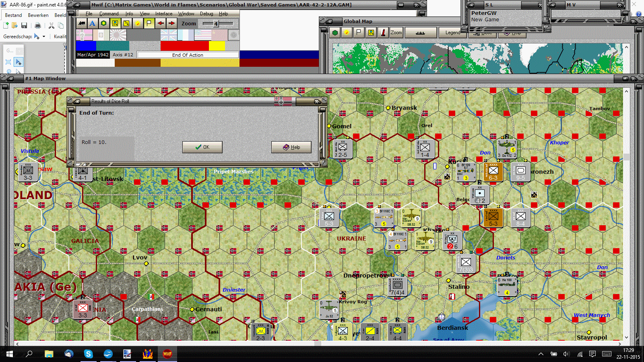This screenshot has width=644, height=362.
Task: Click the round gray button beside flags
Action: point(233,35)
